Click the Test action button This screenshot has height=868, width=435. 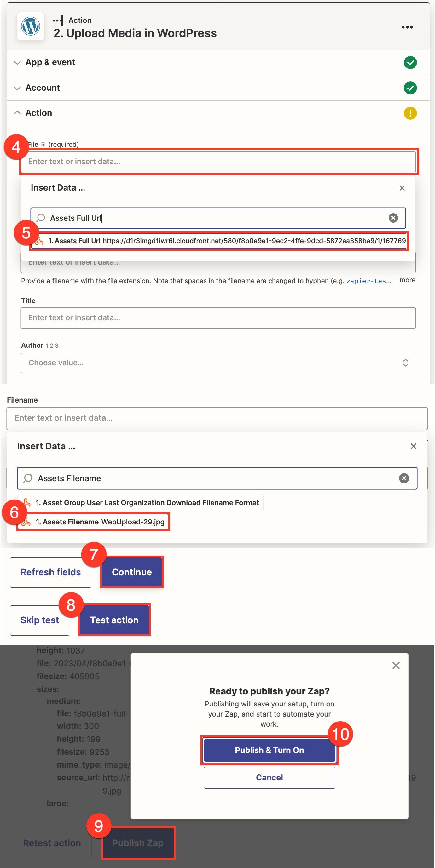(114, 620)
